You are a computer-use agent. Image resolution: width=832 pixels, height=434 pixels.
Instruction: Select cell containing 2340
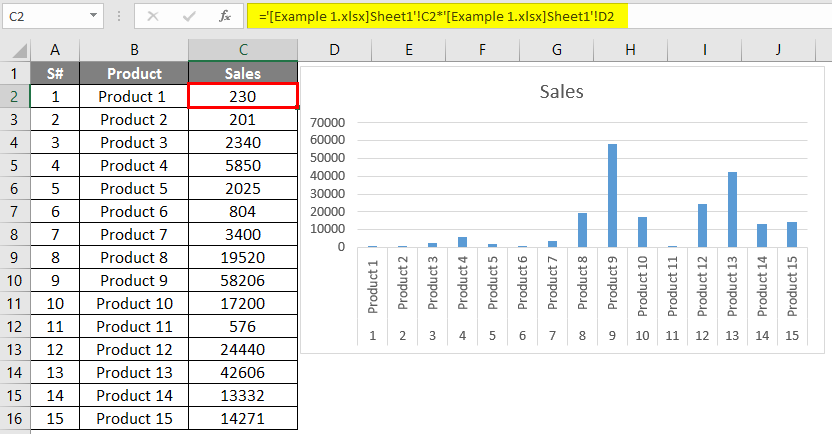pyautogui.click(x=243, y=142)
